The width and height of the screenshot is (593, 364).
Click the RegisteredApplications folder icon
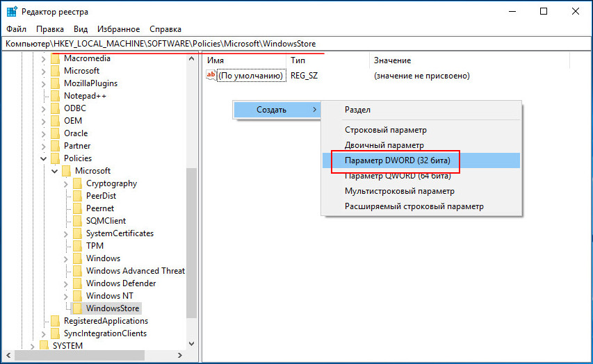(55, 321)
